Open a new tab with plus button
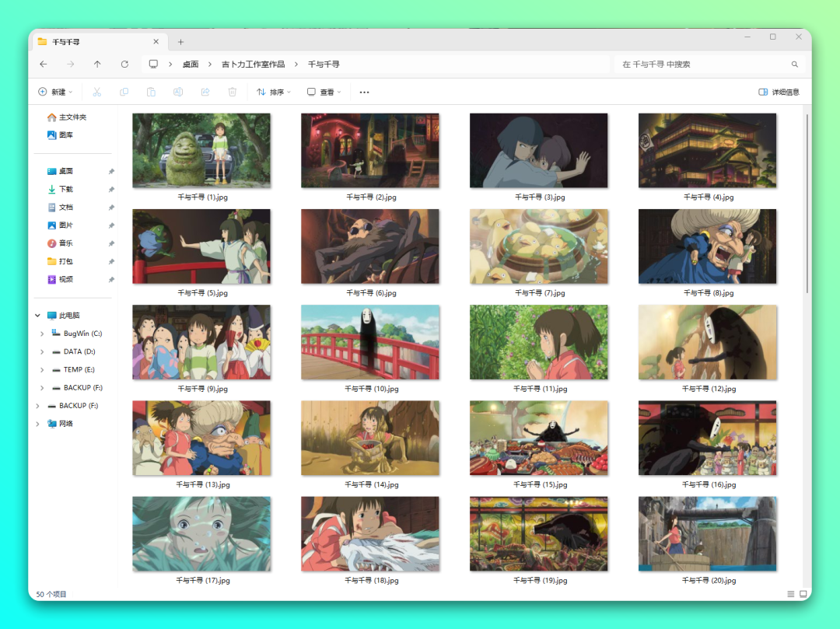The height and width of the screenshot is (629, 840). pos(180,42)
